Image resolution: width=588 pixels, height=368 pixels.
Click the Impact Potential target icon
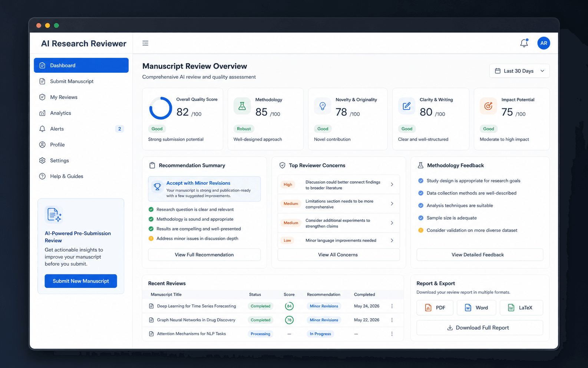[488, 106]
